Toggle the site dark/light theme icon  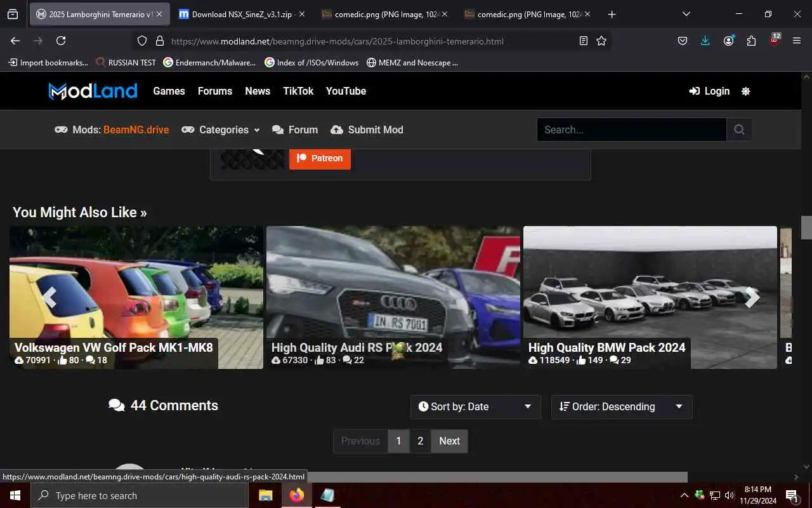pyautogui.click(x=745, y=91)
